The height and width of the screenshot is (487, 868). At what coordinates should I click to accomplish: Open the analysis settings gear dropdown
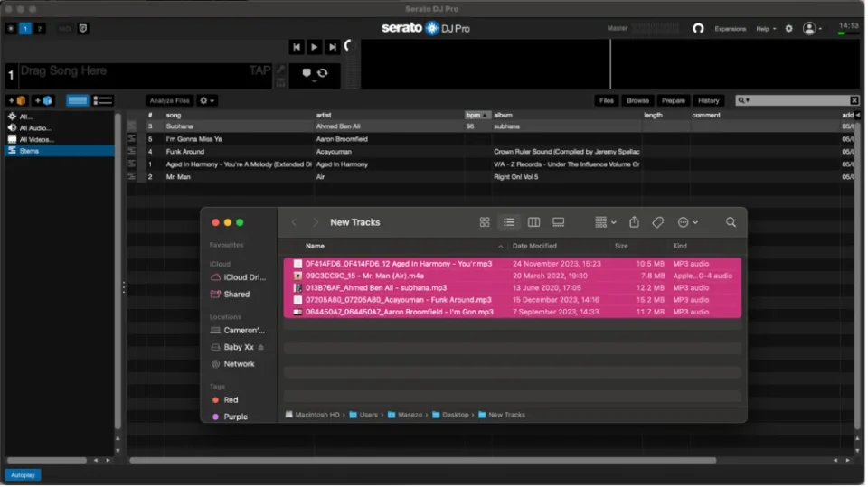(207, 100)
